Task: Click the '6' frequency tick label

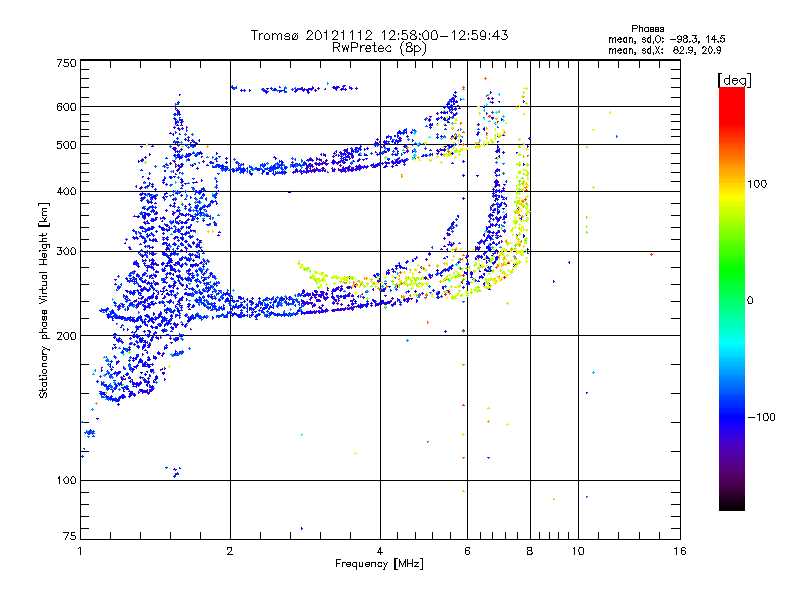Action: 467,551
